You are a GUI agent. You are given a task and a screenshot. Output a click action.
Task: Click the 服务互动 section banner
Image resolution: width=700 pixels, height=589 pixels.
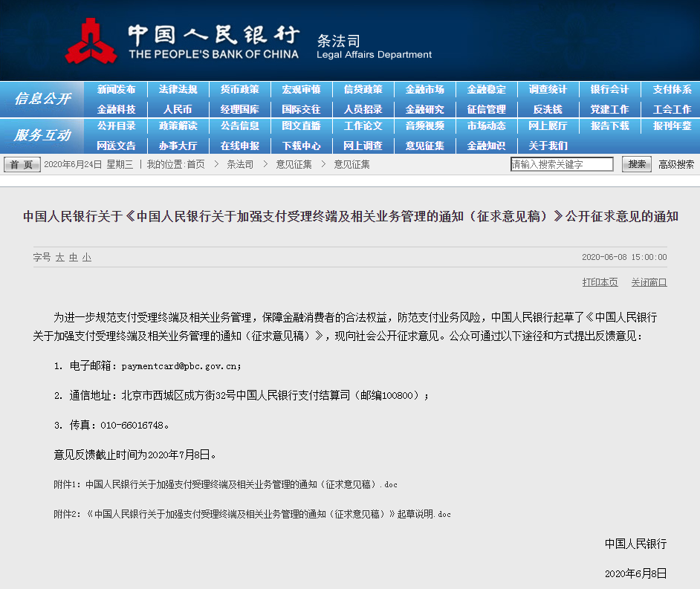point(42,135)
